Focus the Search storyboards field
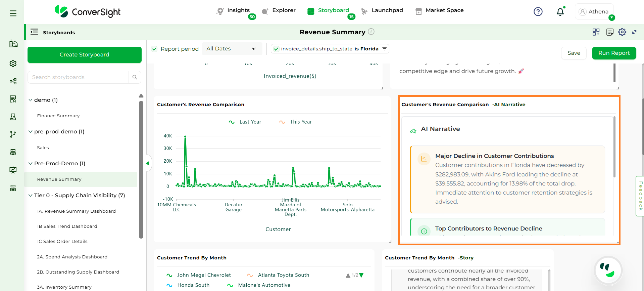644x291 pixels. click(x=79, y=77)
